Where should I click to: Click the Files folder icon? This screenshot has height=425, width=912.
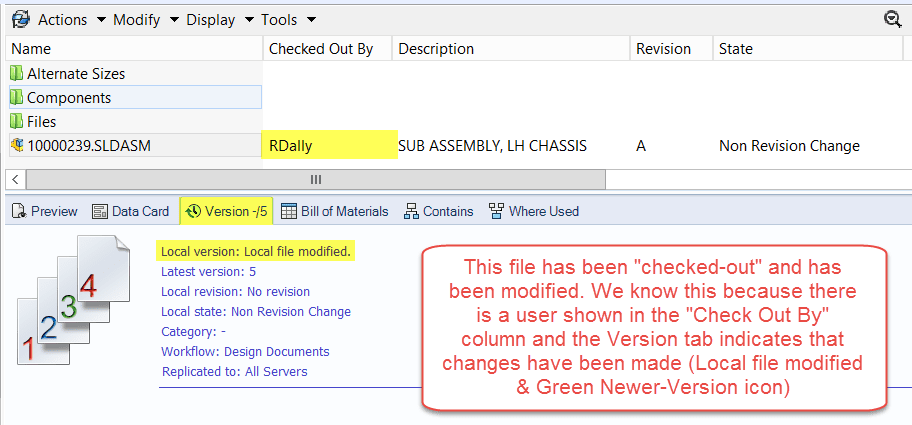(17, 122)
